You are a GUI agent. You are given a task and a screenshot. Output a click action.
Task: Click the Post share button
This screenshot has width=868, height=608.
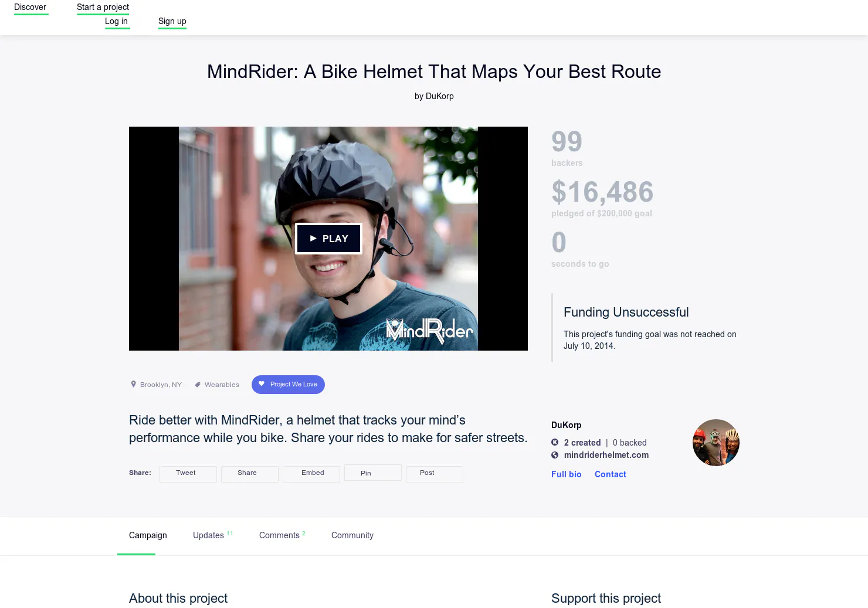435,474
